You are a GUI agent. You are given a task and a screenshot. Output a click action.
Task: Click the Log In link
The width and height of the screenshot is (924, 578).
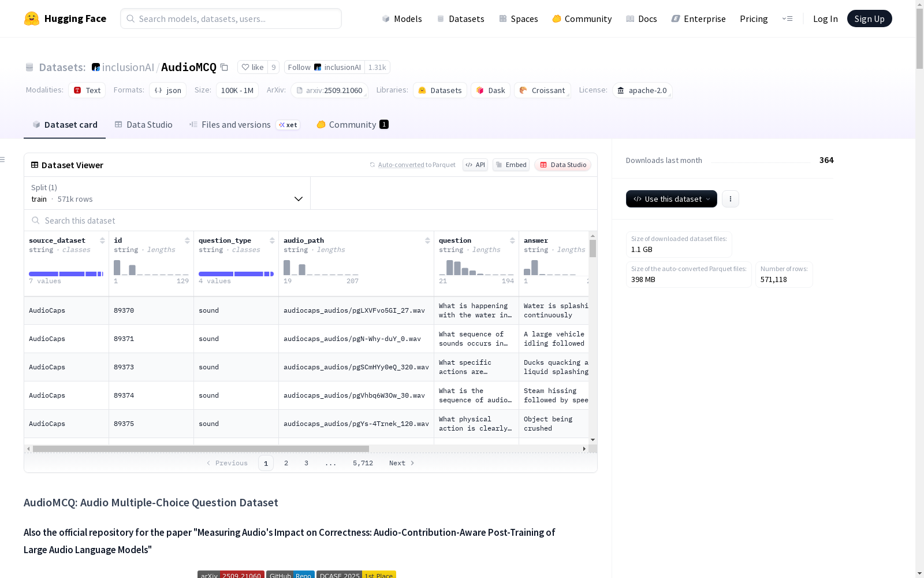[825, 18]
